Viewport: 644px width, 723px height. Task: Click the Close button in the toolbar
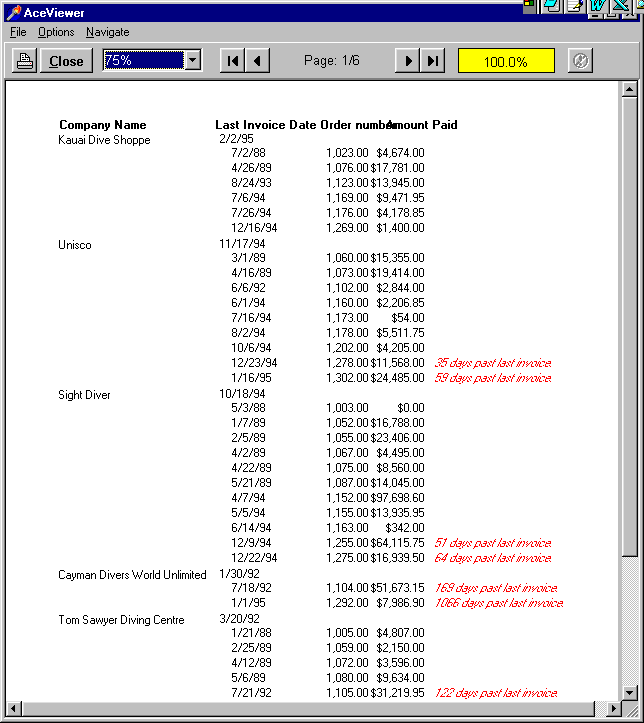(66, 61)
